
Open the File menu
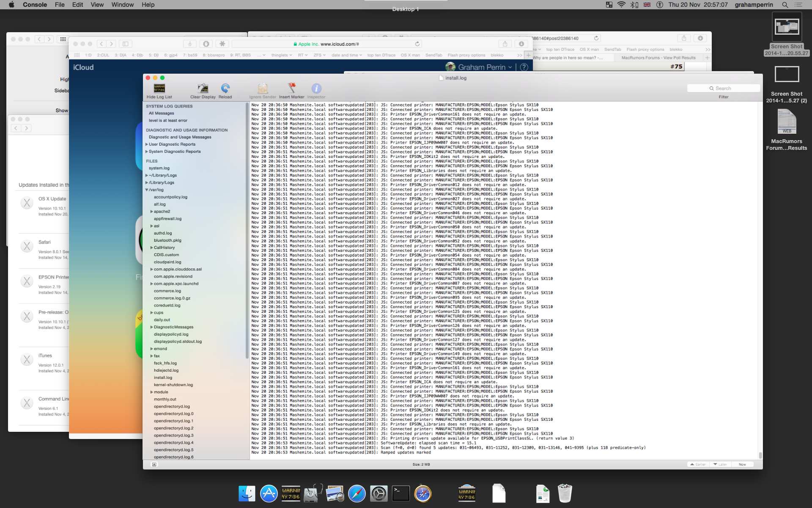60,5
